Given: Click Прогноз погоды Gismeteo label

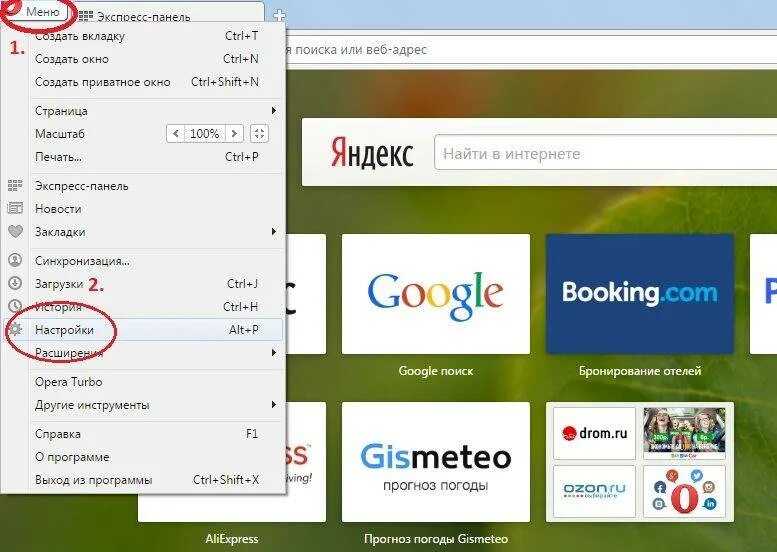Looking at the screenshot, I should 436,539.
